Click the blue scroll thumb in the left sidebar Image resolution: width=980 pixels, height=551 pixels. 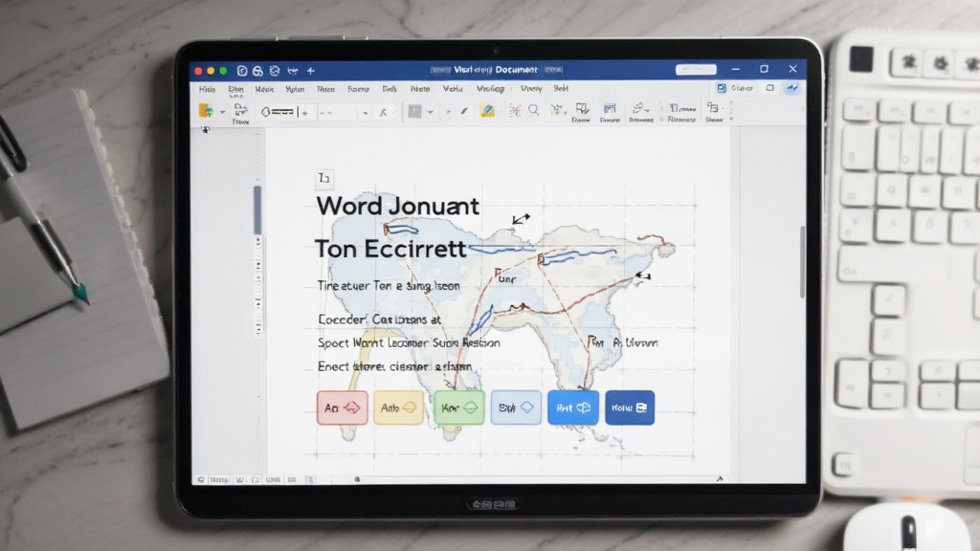(256, 209)
